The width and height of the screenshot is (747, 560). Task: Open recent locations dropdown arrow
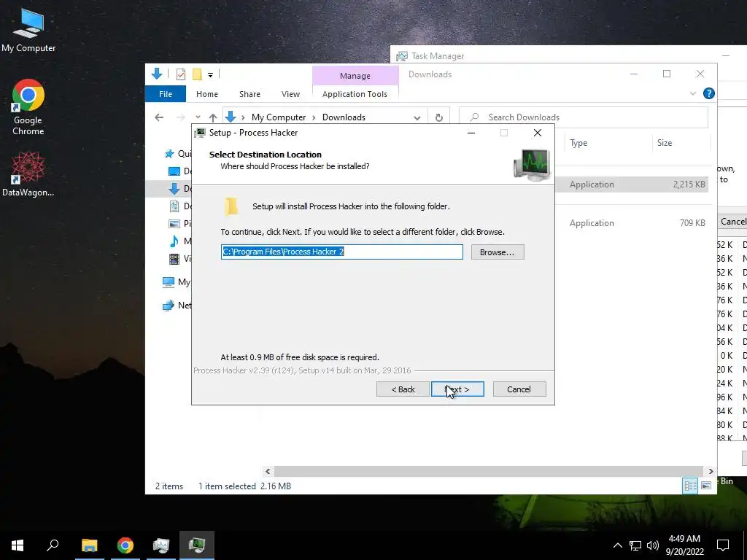(198, 117)
